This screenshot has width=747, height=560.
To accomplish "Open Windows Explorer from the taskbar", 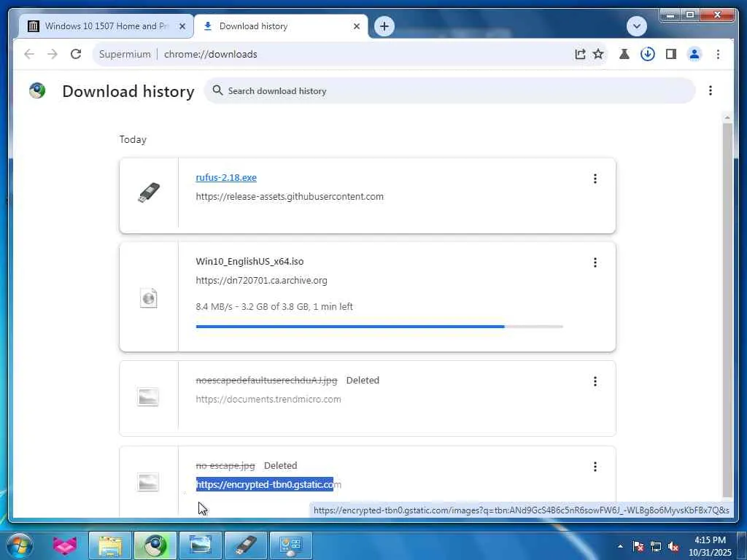I will [x=111, y=545].
